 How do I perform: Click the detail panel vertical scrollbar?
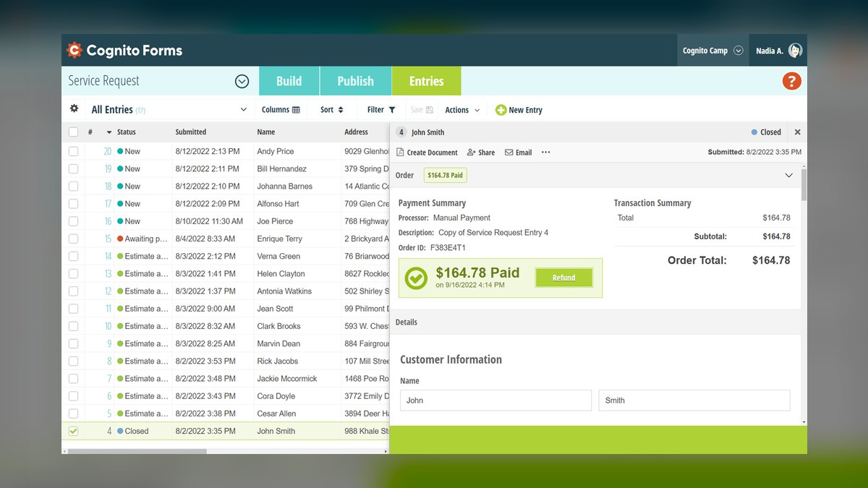click(x=804, y=184)
